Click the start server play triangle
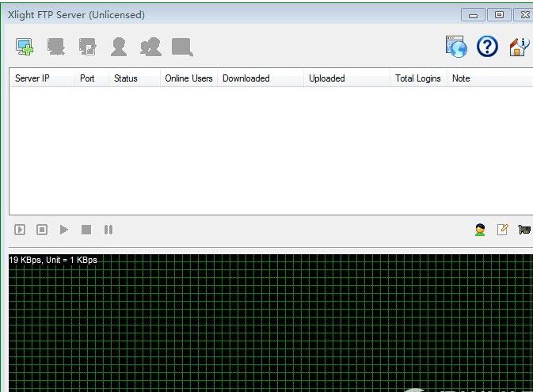533x392 pixels. pyautogui.click(x=64, y=230)
